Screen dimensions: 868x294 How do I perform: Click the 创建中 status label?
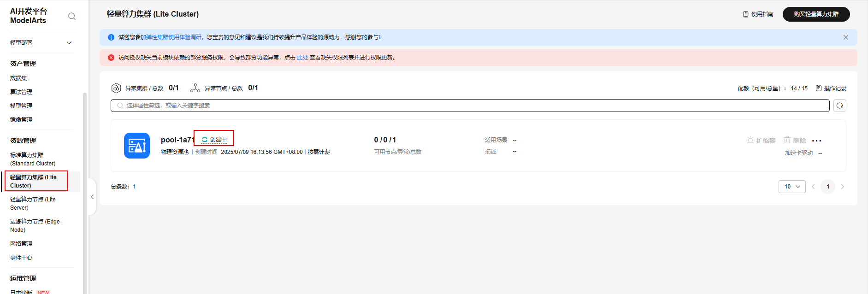218,140
